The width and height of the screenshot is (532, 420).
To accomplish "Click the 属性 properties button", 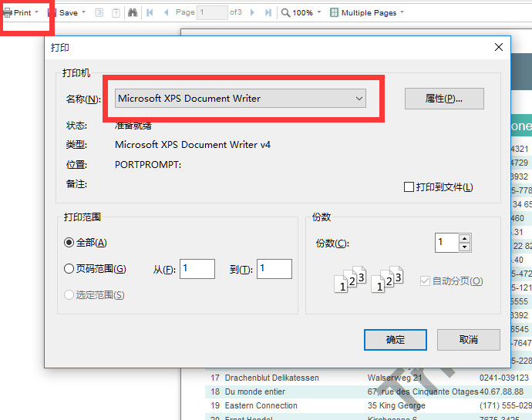I will [x=444, y=99].
